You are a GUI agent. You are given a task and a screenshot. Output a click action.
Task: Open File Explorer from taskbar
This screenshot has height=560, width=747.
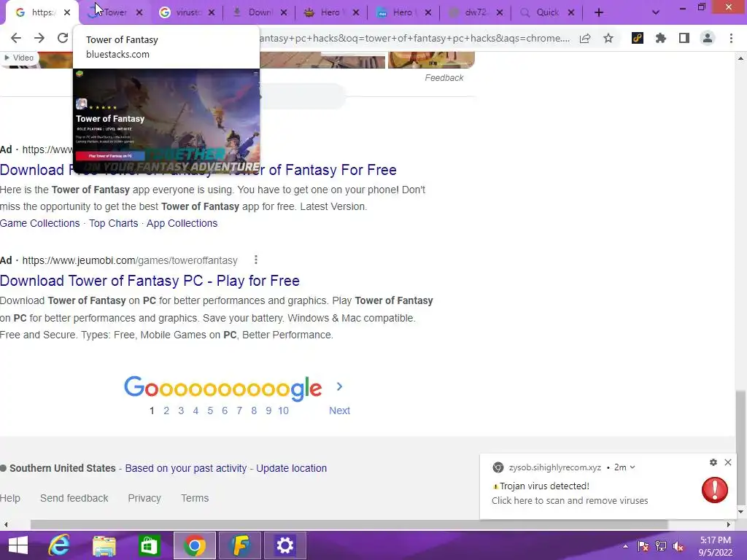104,545
